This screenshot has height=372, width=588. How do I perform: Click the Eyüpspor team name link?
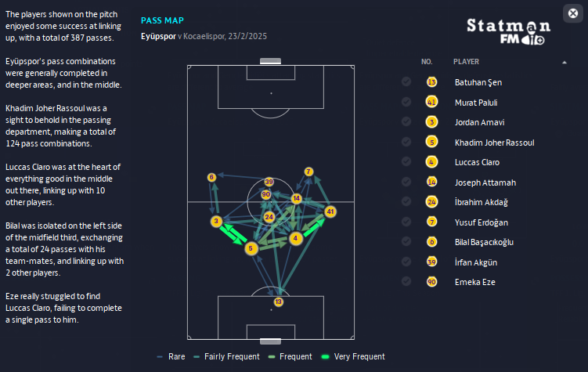pyautogui.click(x=162, y=36)
